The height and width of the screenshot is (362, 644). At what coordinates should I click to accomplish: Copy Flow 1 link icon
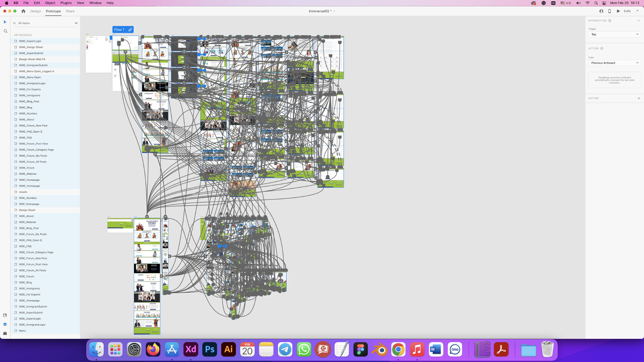(130, 29)
